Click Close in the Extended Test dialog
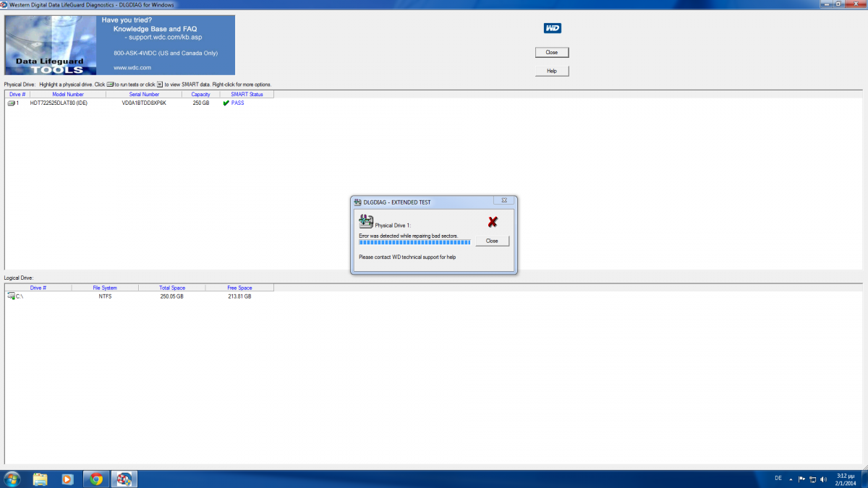This screenshot has height=488, width=868. (492, 241)
